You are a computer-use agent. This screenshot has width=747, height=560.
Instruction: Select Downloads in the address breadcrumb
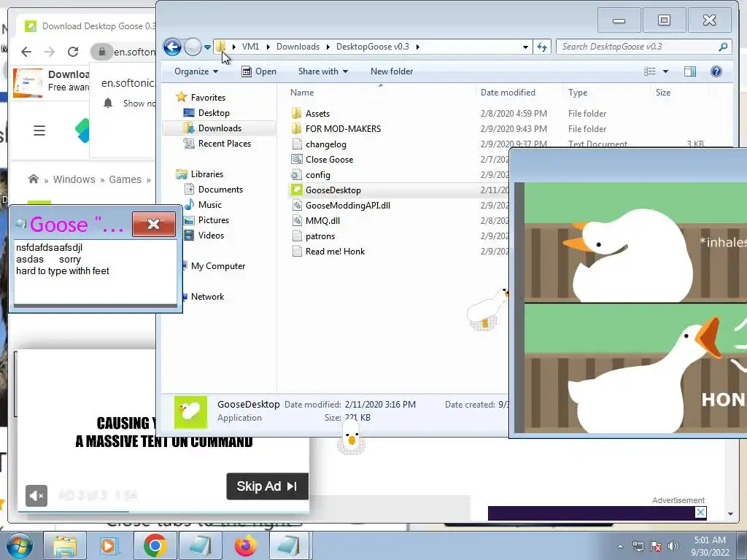[298, 47]
